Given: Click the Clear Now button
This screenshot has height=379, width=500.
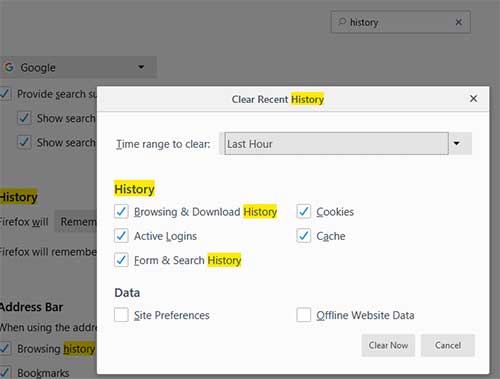Looking at the screenshot, I should [388, 345].
